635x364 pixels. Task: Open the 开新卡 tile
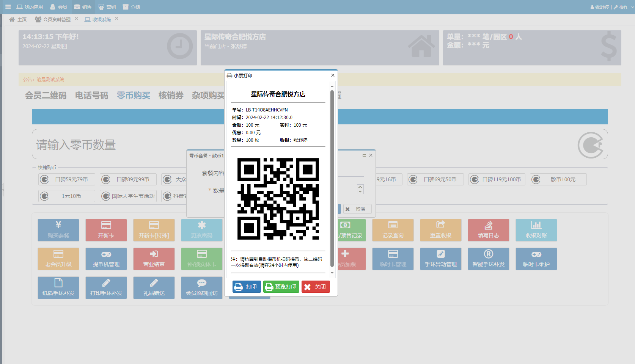[106, 230]
